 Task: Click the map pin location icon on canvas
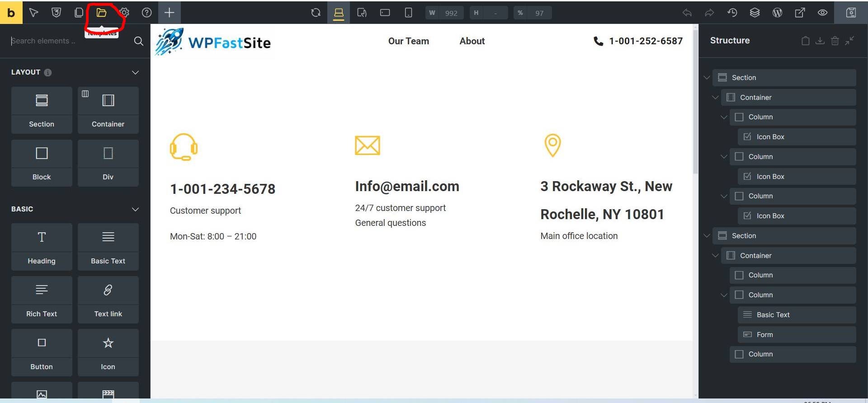[552, 145]
